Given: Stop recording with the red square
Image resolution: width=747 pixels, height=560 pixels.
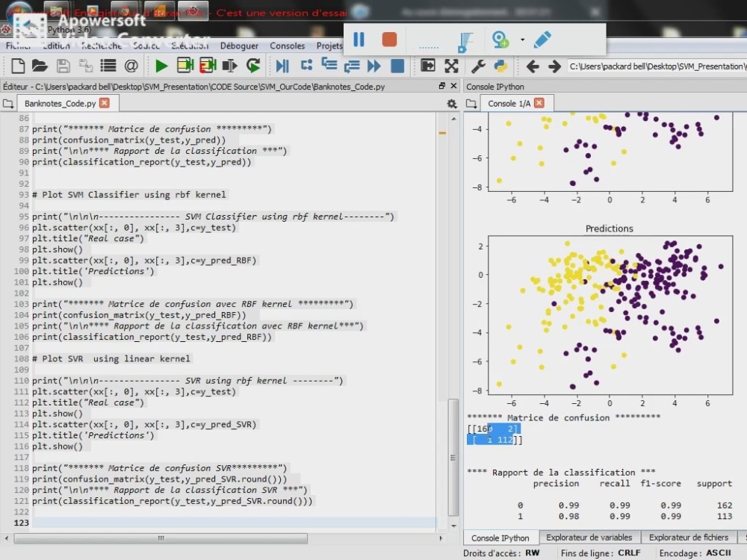Looking at the screenshot, I should click(389, 40).
